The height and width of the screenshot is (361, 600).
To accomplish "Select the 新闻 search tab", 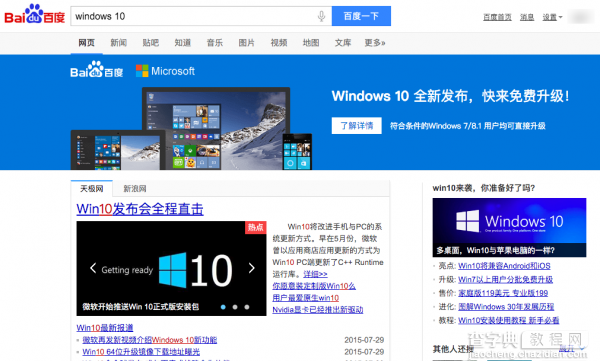I will pyautogui.click(x=119, y=43).
